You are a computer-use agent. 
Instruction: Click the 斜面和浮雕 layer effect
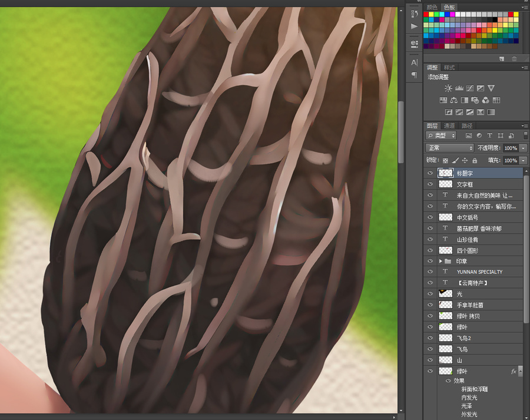coord(474,389)
